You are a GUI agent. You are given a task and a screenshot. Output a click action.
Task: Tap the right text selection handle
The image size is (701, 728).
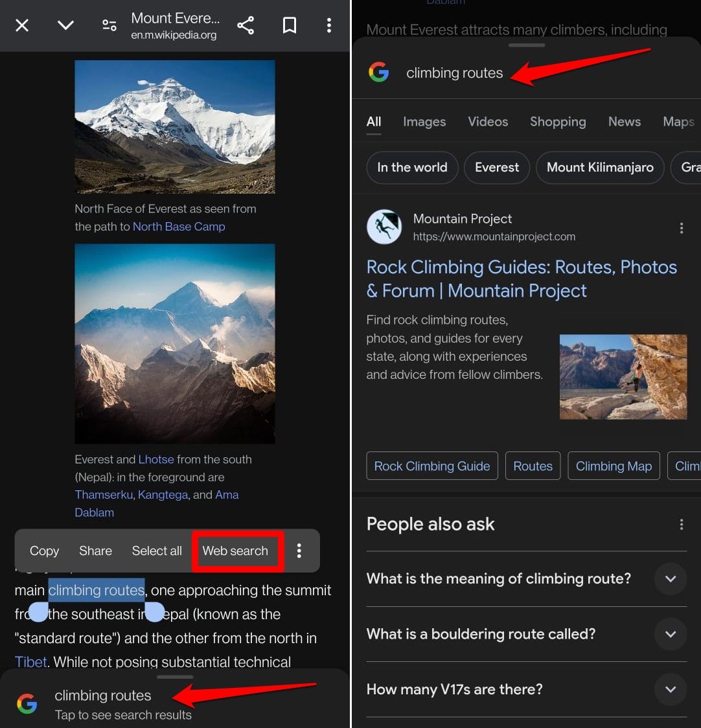155,612
